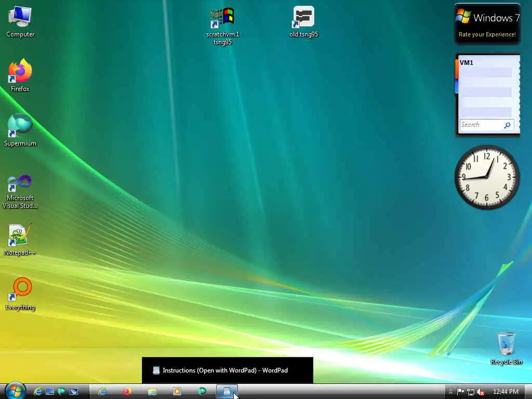
Task: Click Switch between windows Quick Launch icon
Action: pyautogui.click(x=74, y=392)
